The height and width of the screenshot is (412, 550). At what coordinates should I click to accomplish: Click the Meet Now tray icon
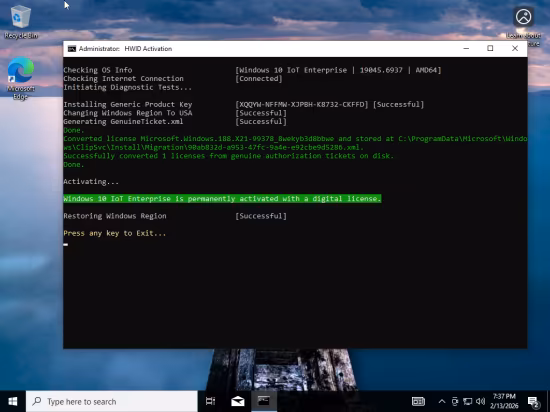pyautogui.click(x=455, y=401)
